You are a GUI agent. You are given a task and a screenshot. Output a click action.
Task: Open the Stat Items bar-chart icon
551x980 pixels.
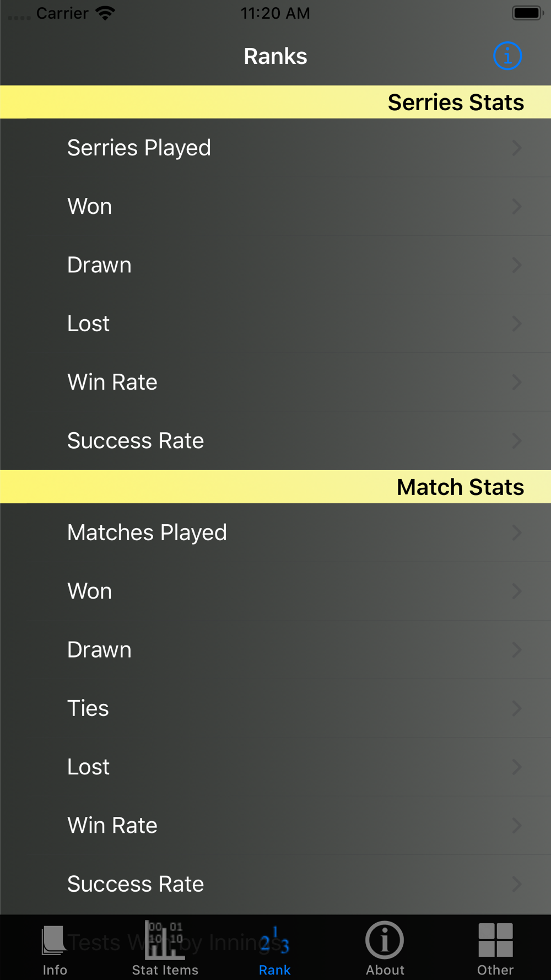click(165, 940)
